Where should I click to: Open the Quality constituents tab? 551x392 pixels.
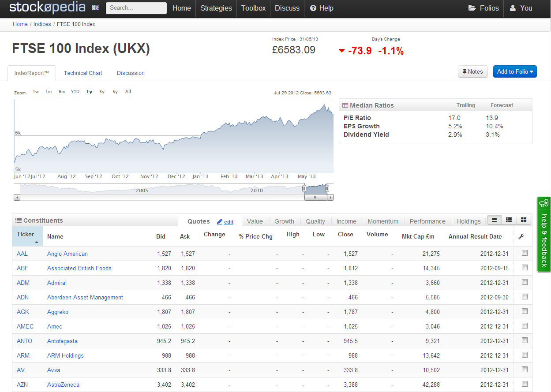315,221
